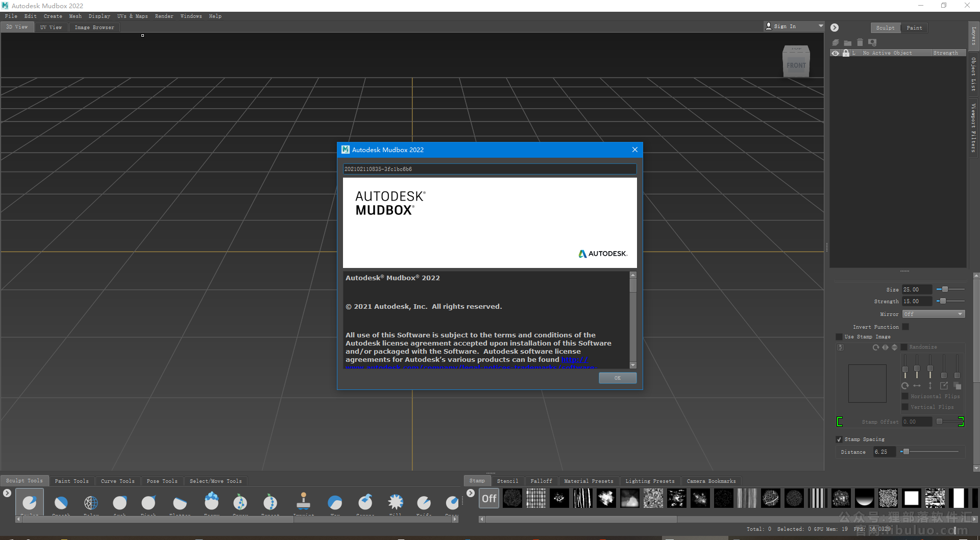Select the Grab sculpt tool
The image size is (980, 540).
coord(120,503)
